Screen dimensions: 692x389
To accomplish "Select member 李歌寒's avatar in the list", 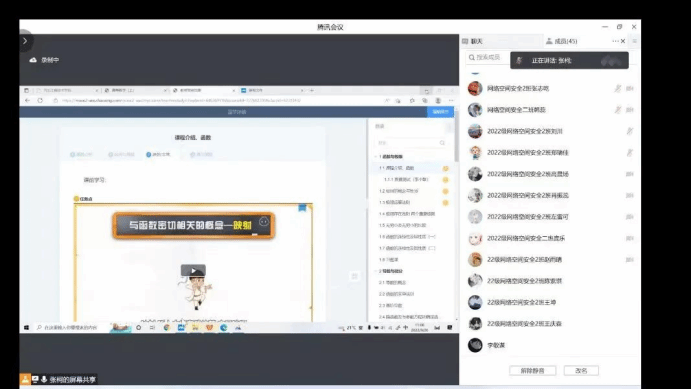I will pos(475,345).
